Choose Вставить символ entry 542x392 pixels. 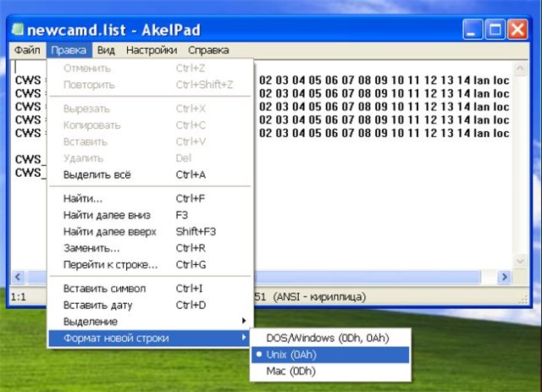point(150,289)
